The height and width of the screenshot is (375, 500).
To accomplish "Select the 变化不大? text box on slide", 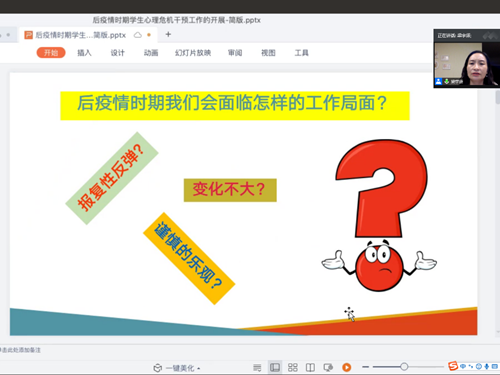I will pyautogui.click(x=230, y=190).
